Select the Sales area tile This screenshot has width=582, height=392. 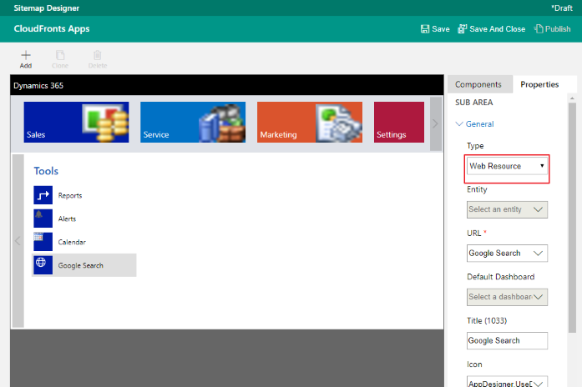[77, 122]
